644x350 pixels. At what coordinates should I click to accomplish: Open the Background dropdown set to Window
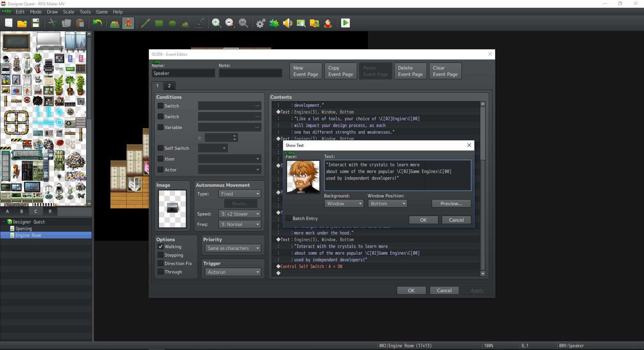point(344,204)
